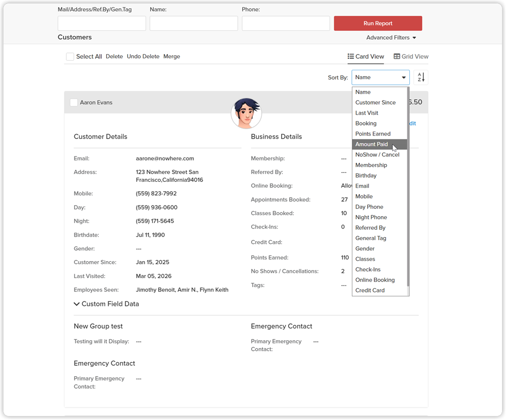Image resolution: width=506 pixels, height=420 pixels.
Task: Click the Customer Details heading
Action: point(100,137)
